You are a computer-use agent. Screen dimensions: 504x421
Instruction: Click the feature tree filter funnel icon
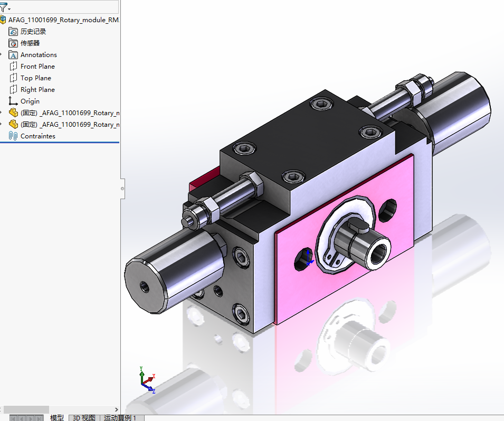tap(3, 8)
